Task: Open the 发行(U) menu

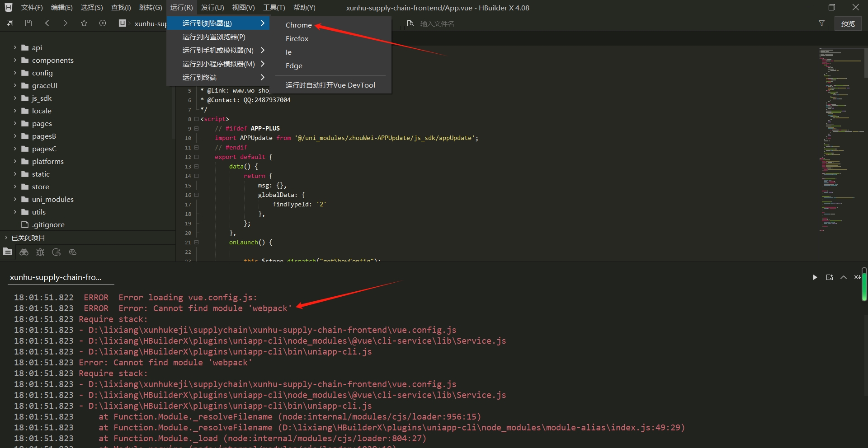Action: 212,8
